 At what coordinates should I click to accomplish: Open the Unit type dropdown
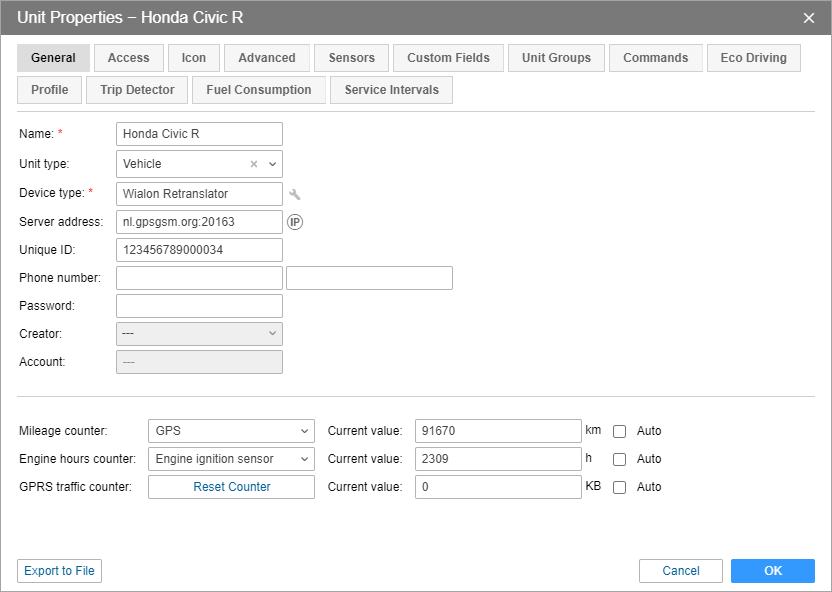click(x=273, y=164)
